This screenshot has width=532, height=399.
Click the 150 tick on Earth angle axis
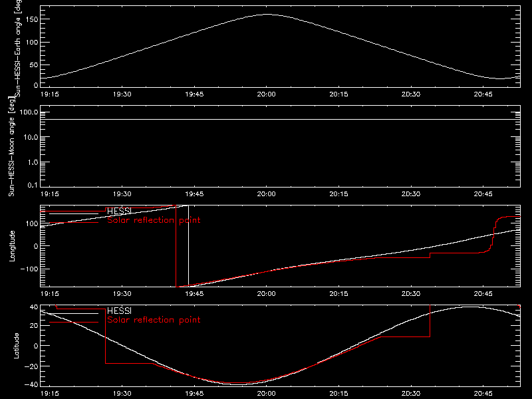pos(32,19)
